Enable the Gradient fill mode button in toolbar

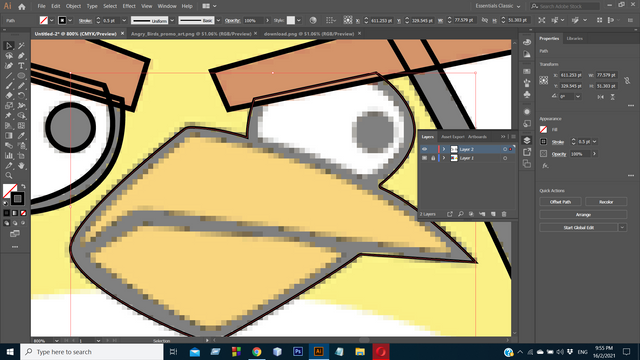click(15, 213)
